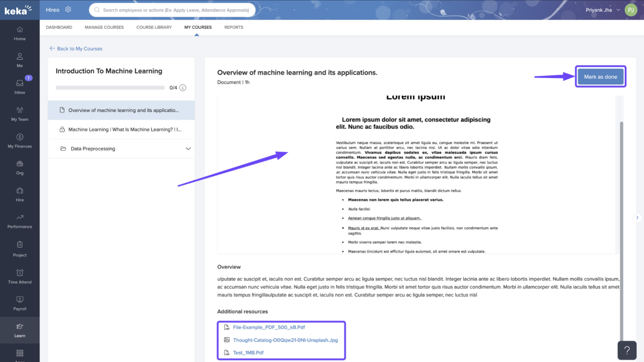
Task: Click the Mark as done button
Action: [x=600, y=77]
